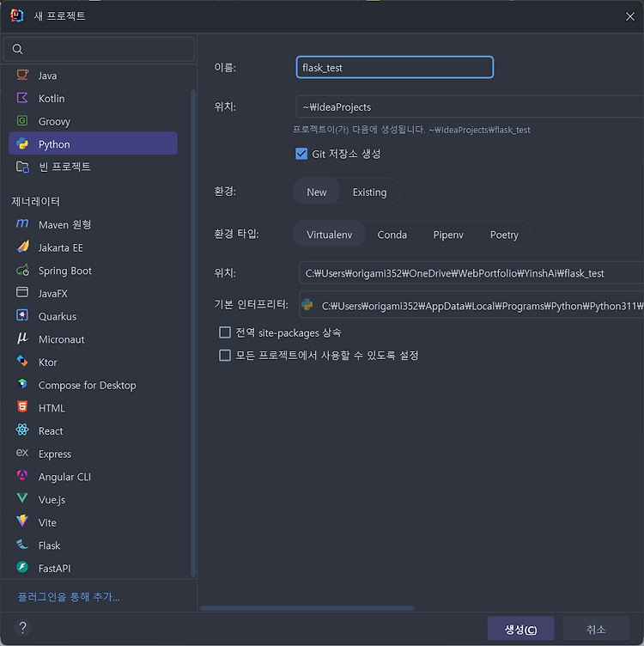Select 빈 프로젝트 entry
The image size is (644, 646).
coord(93,167)
